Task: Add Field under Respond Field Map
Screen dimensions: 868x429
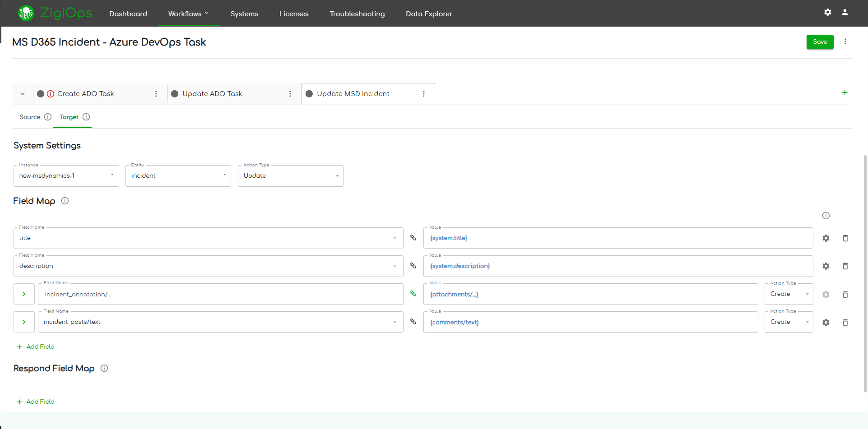Action: tap(36, 401)
